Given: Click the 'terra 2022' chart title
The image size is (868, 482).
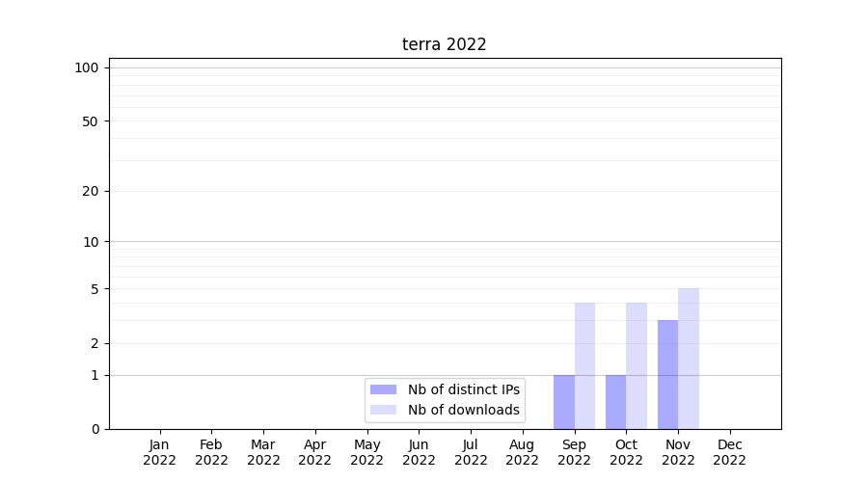Looking at the screenshot, I should [x=444, y=44].
